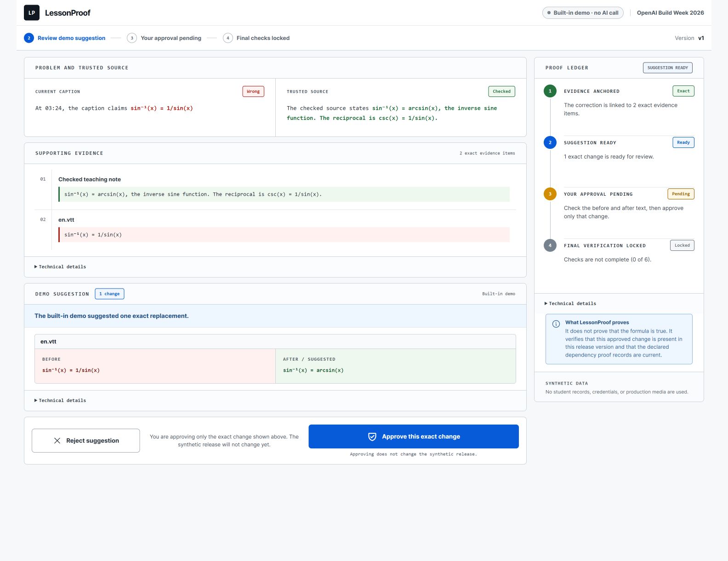
Task: Click the X icon on Reject suggestion
Action: tap(57, 441)
